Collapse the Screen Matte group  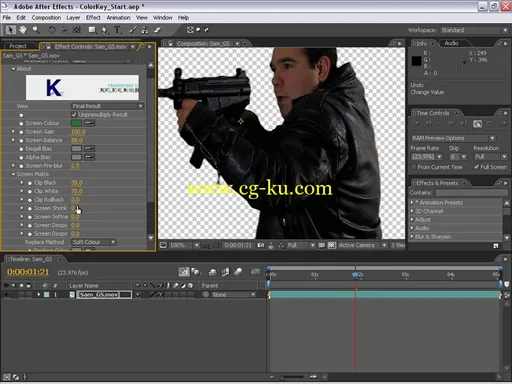[x=13, y=174]
